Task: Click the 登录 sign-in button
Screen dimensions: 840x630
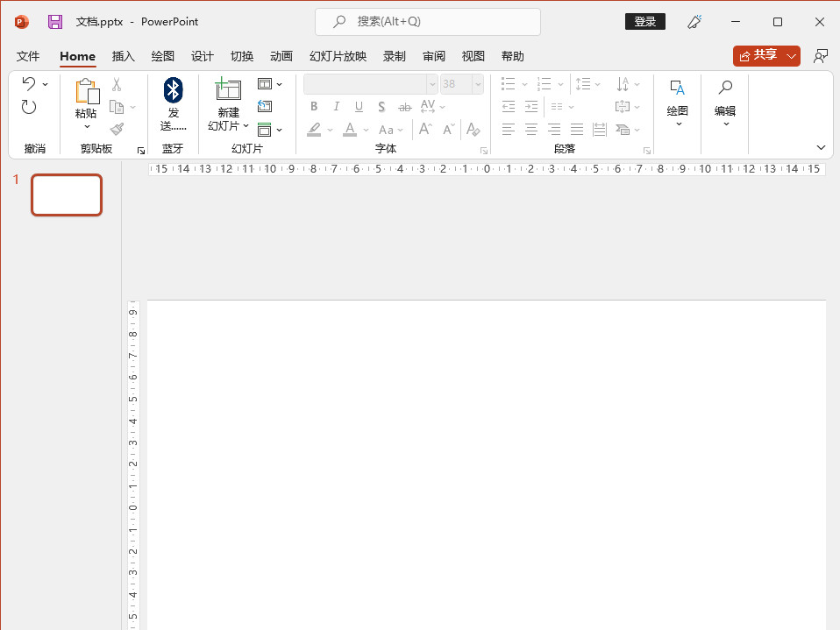Action: (645, 22)
